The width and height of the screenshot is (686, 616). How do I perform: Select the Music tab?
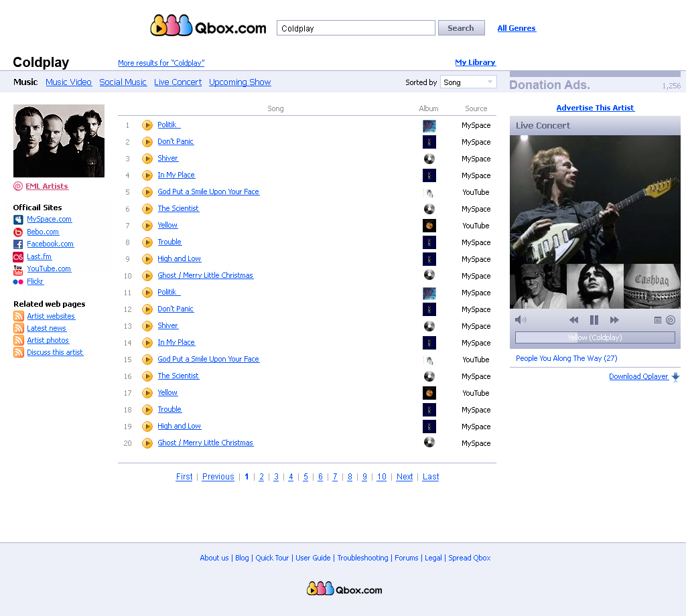[25, 82]
